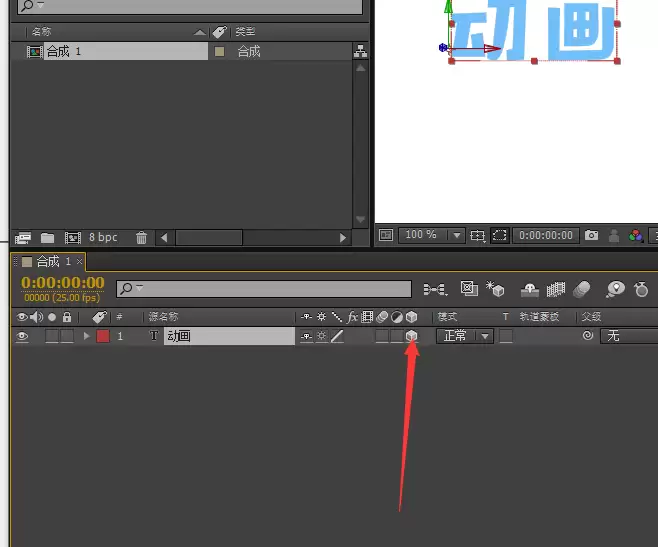Toggle visibility eye of the 动画 layer

tap(22, 336)
